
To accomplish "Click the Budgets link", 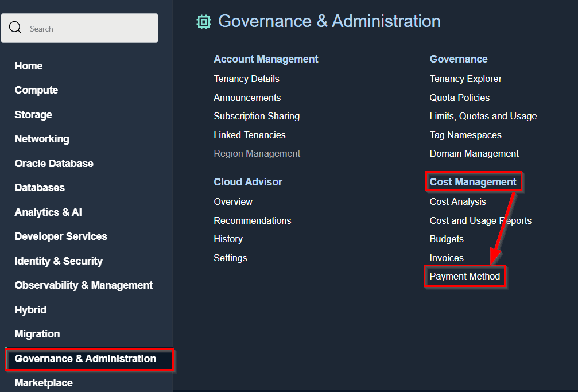I will pyautogui.click(x=447, y=239).
